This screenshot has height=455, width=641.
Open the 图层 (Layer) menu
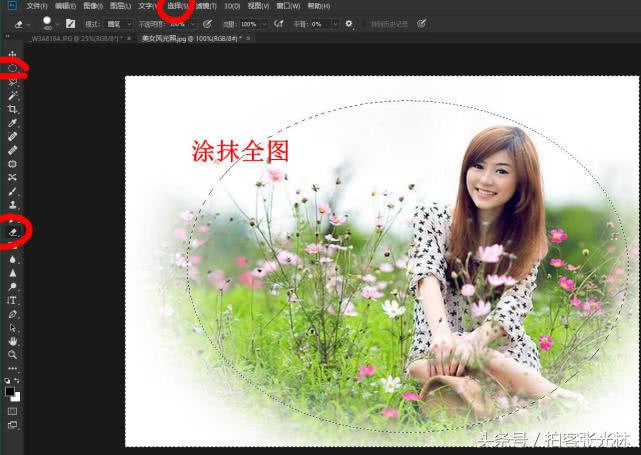point(121,6)
